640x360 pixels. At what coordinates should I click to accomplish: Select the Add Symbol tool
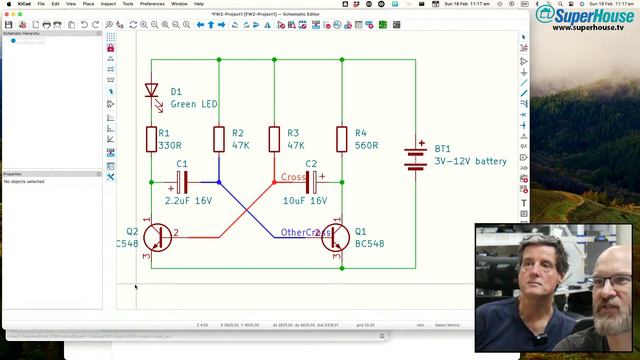click(524, 61)
